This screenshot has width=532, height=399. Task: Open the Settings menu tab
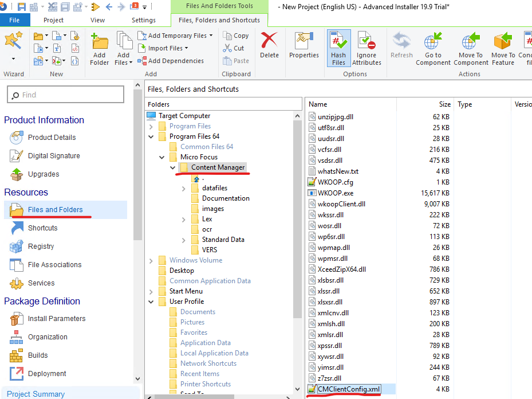tap(143, 19)
